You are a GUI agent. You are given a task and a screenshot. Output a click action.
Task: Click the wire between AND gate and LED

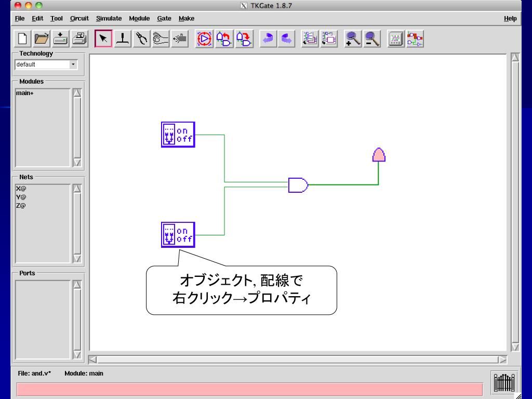pos(343,185)
